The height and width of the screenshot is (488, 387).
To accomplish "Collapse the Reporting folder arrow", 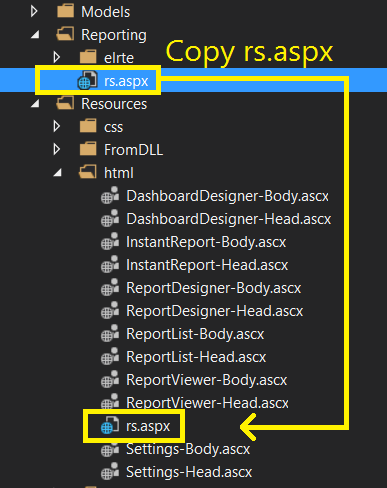I will (35, 35).
